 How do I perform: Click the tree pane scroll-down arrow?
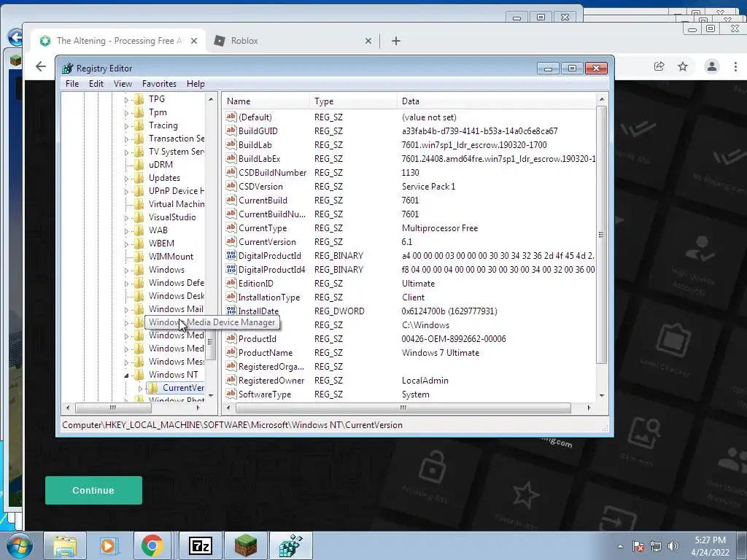[211, 396]
